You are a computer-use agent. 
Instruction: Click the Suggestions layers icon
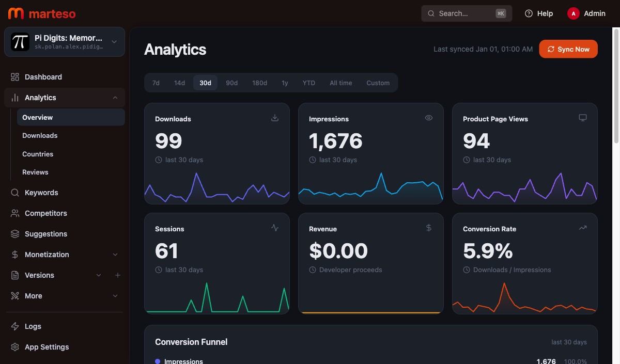15,234
